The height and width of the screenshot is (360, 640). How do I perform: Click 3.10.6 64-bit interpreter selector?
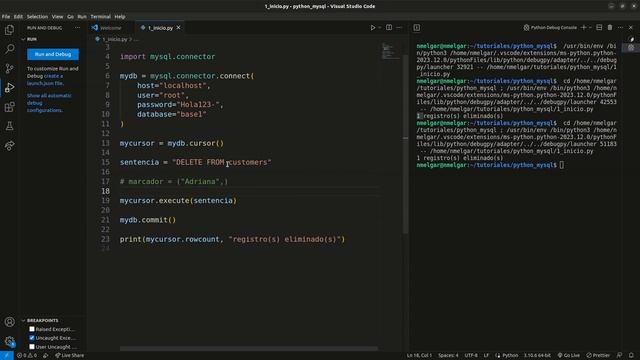point(537,356)
